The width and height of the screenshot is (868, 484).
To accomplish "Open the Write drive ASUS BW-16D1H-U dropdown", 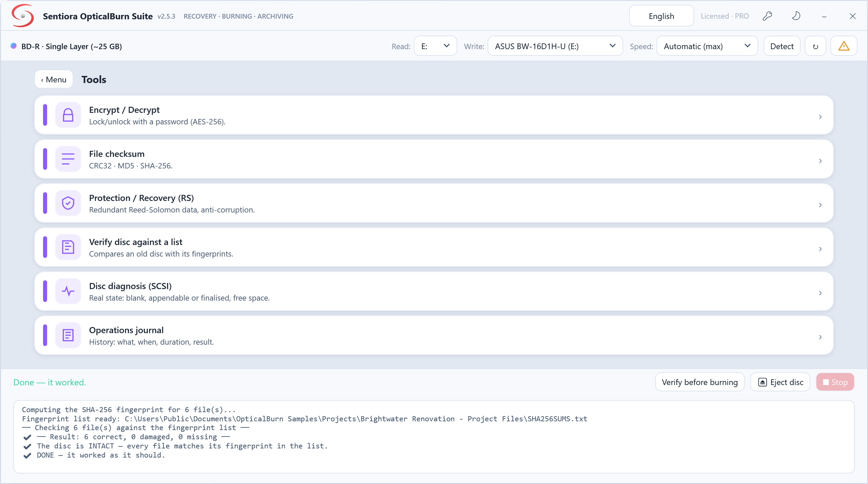I will click(x=555, y=46).
